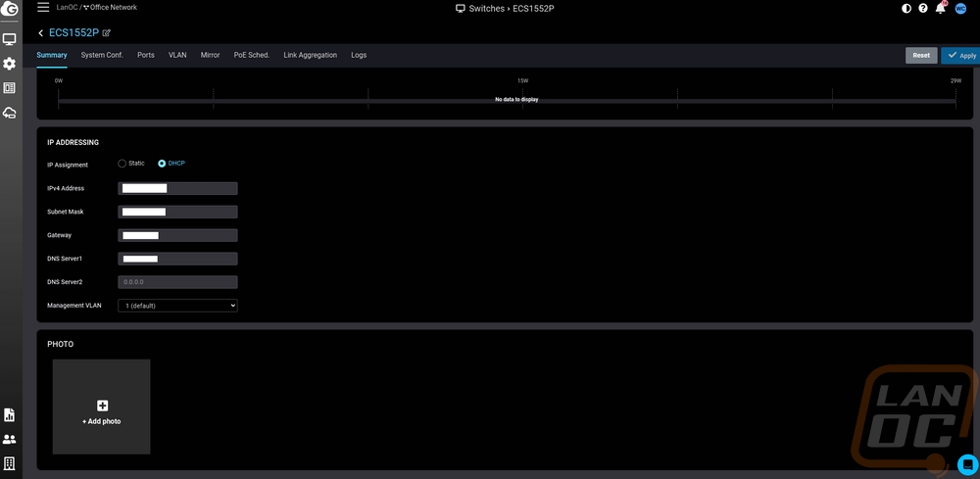The width and height of the screenshot is (980, 479).
Task: Open the hamburger navigation menu
Action: (43, 8)
